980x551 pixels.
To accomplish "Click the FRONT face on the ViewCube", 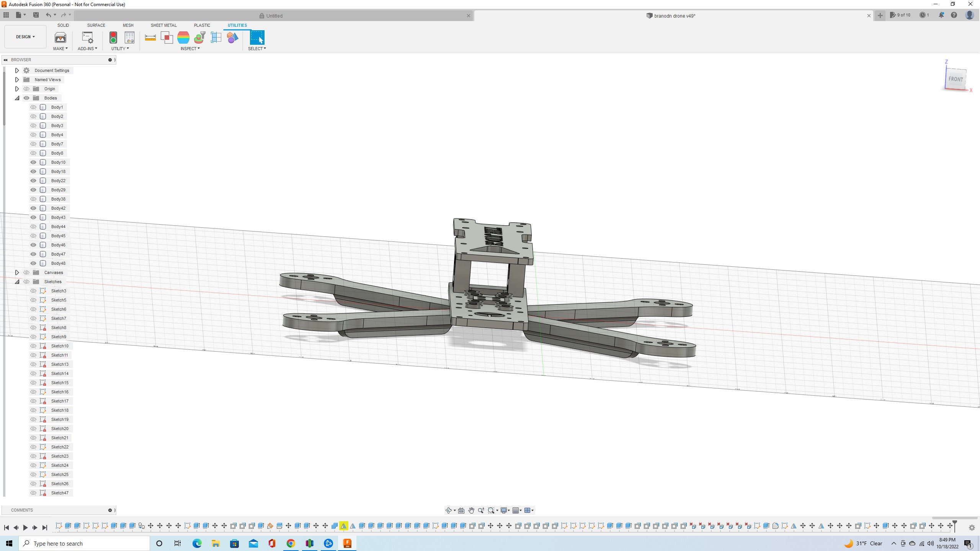I will 956,79.
